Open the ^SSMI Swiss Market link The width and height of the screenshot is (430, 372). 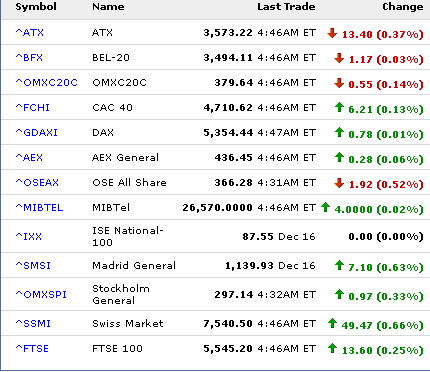click(33, 323)
